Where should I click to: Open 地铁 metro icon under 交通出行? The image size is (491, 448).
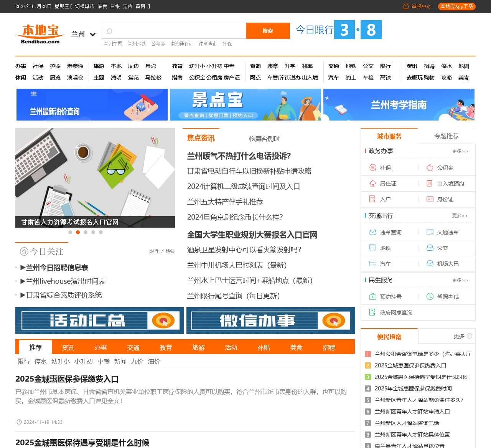(372, 248)
